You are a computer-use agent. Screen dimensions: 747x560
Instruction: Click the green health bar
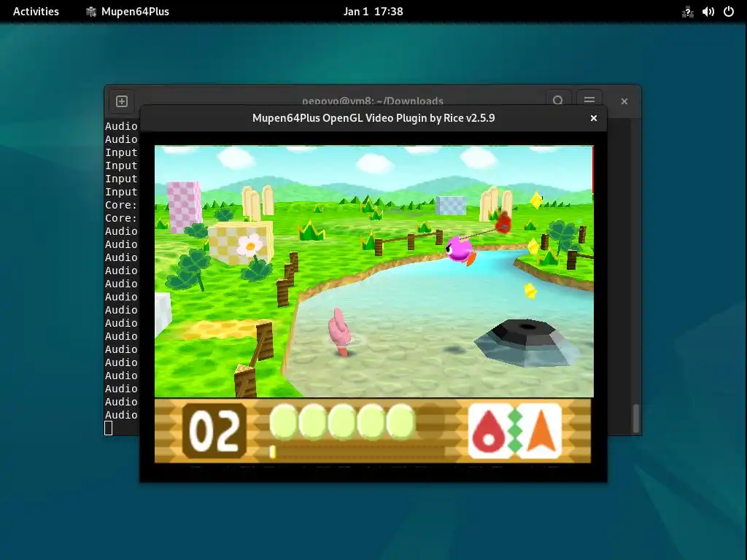[x=342, y=421]
